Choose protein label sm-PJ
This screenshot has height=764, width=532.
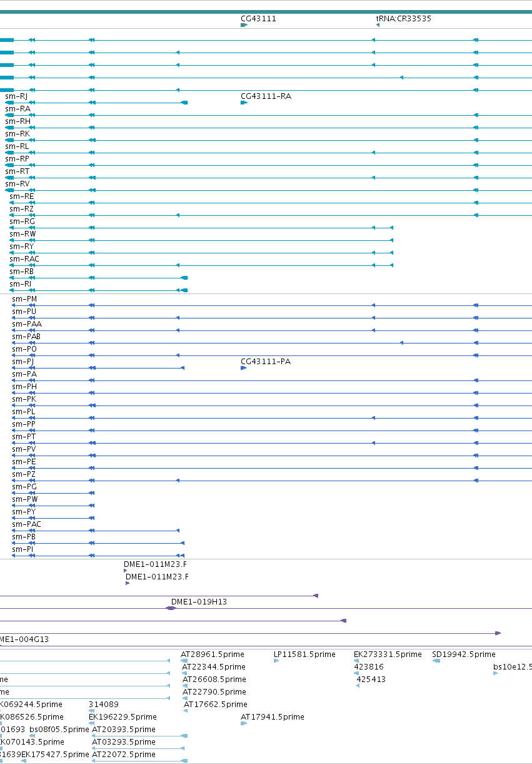coord(23,362)
